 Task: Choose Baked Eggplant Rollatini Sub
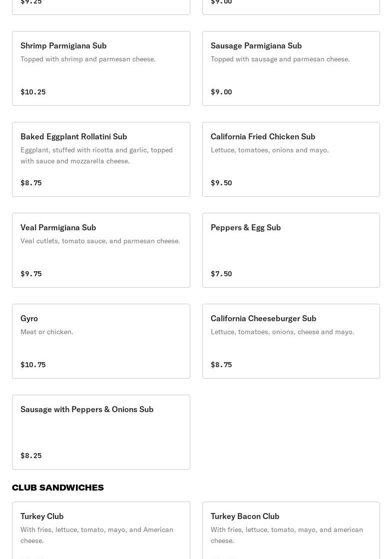[74, 136]
